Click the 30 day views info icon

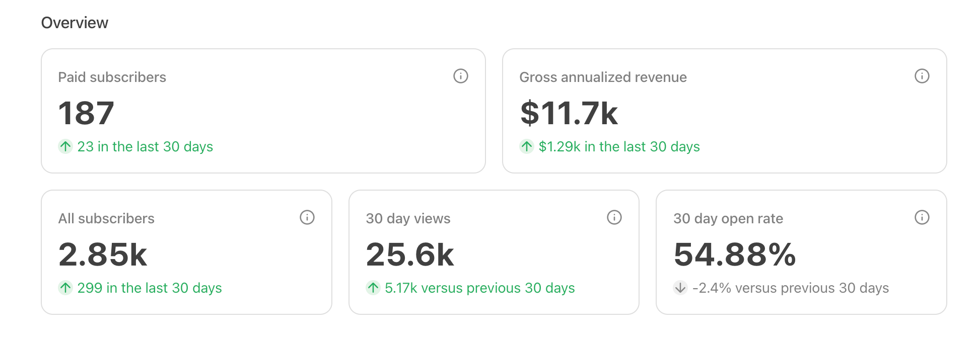tap(614, 217)
